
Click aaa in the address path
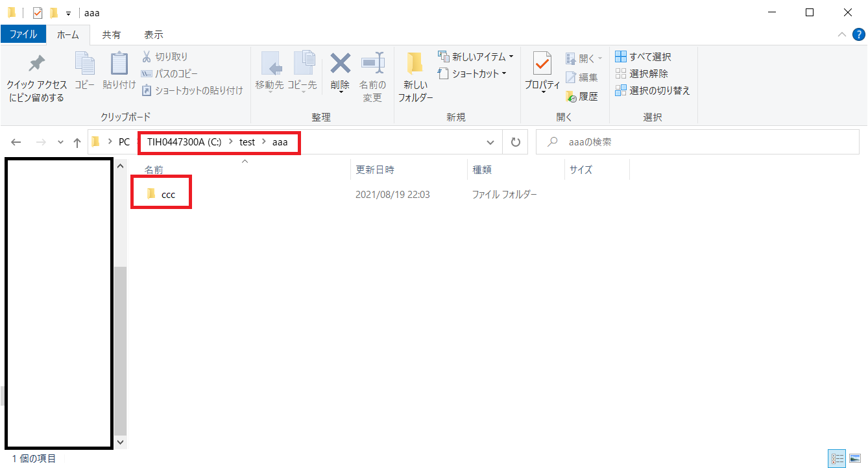tap(280, 142)
